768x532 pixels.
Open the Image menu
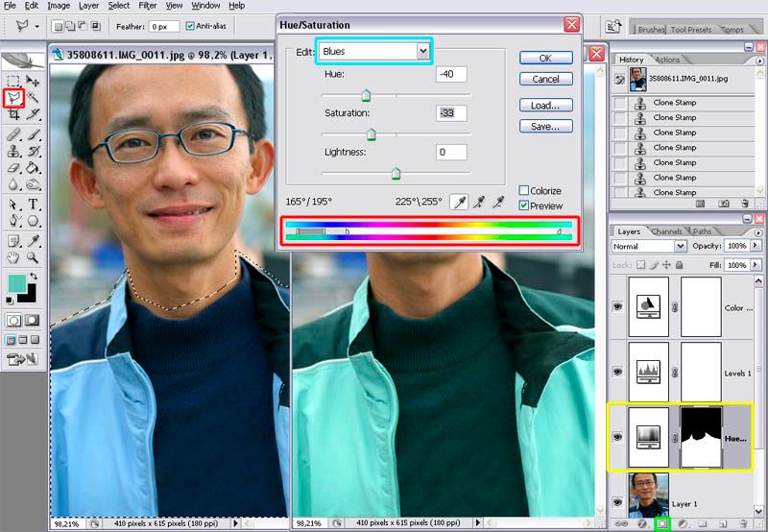pos(59,6)
